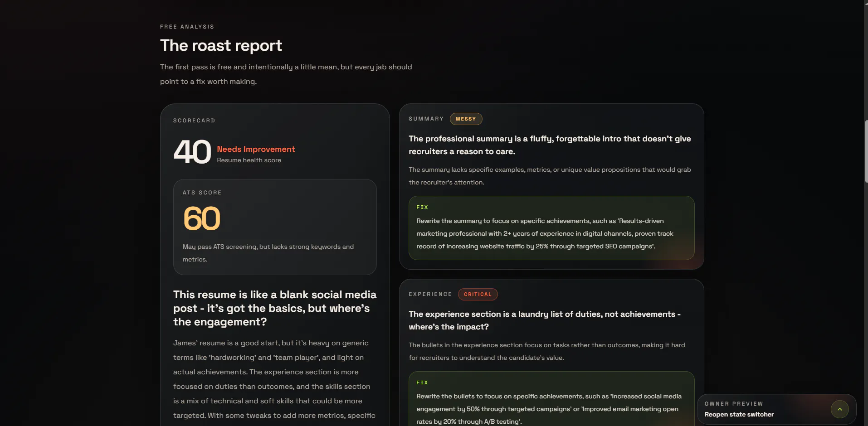
Task: Click the MESSY badge beside Summary
Action: (x=466, y=119)
